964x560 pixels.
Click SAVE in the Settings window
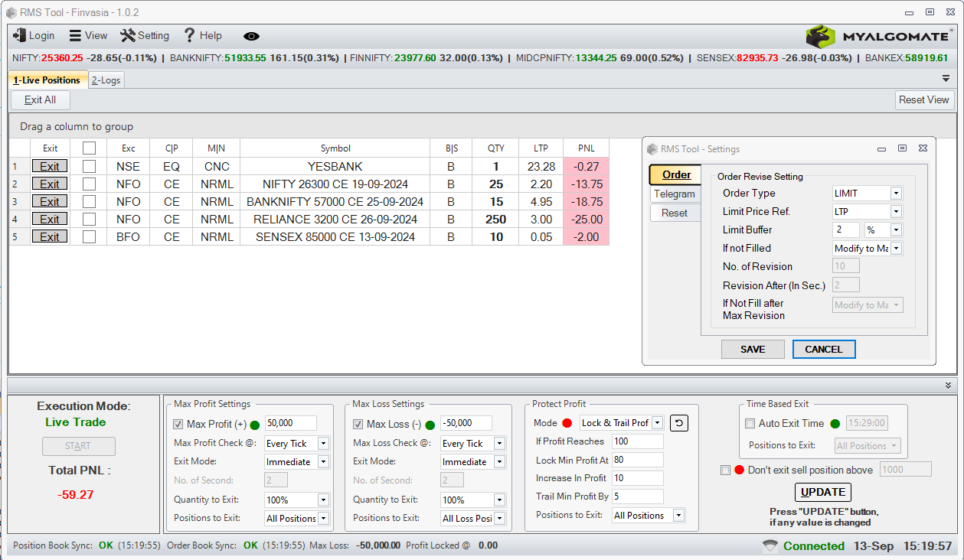pyautogui.click(x=753, y=349)
